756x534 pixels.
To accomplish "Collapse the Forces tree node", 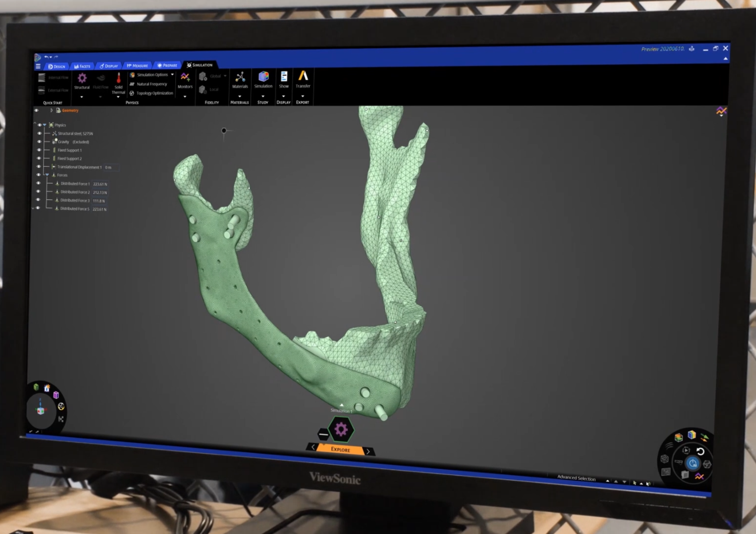I will tap(47, 175).
